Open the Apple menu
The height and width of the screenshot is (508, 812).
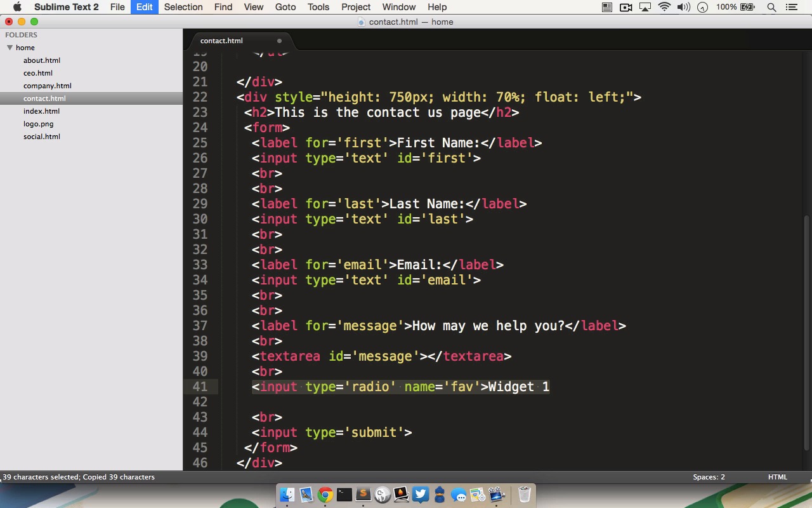pyautogui.click(x=17, y=7)
